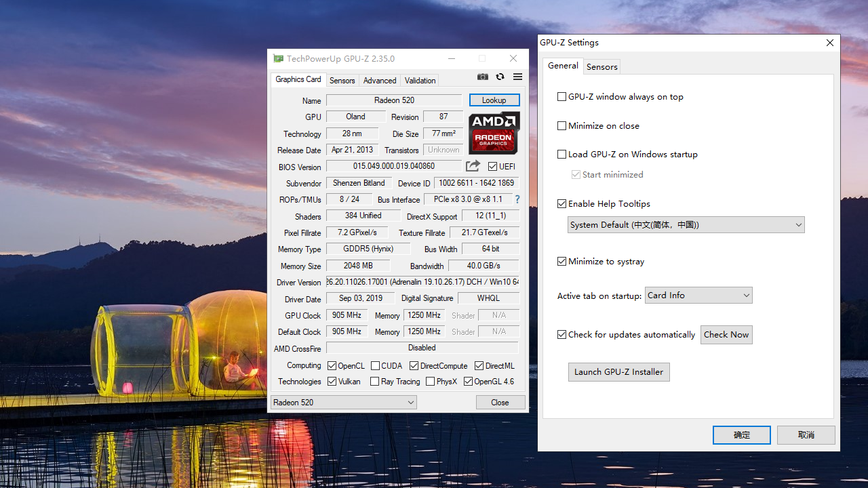
Task: Open the Radeon 520 card selector
Action: [x=343, y=402]
